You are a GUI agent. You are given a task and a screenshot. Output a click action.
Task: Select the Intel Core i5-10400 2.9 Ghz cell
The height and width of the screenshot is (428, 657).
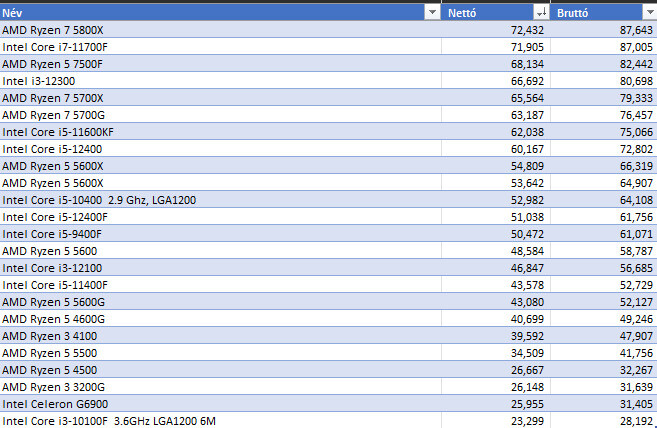pyautogui.click(x=220, y=200)
